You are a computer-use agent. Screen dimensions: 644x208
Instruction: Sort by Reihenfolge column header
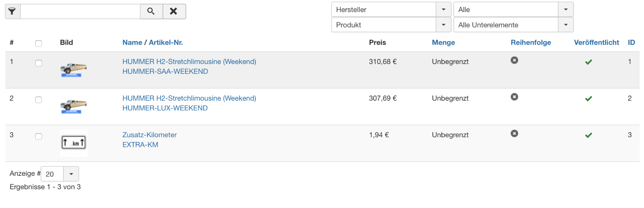(x=531, y=43)
